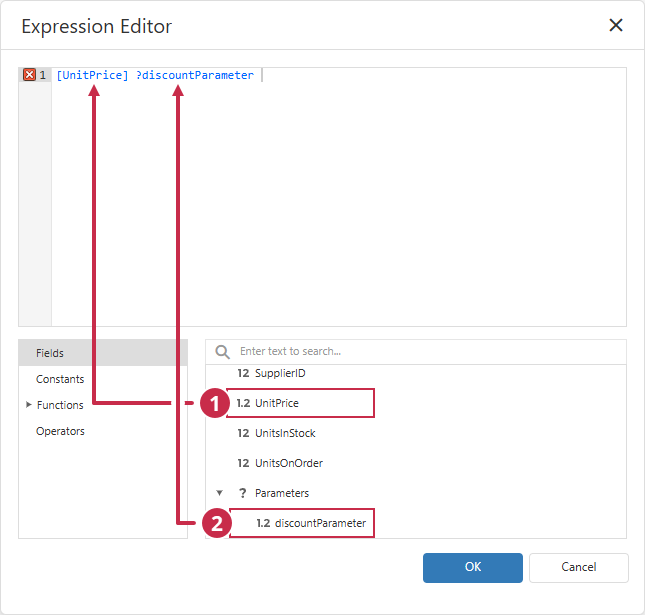
Task: Click line number 1 in the gutter
Action: pyautogui.click(x=42, y=75)
